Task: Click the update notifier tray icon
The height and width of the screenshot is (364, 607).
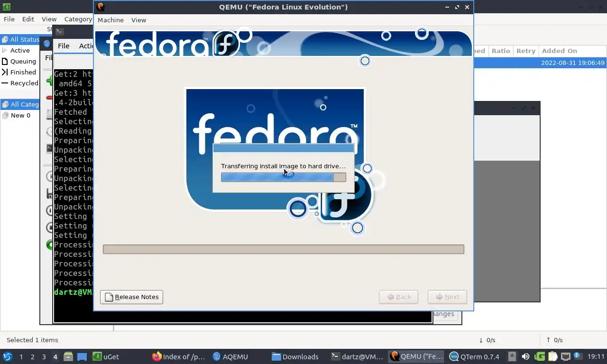Action: (x=578, y=355)
